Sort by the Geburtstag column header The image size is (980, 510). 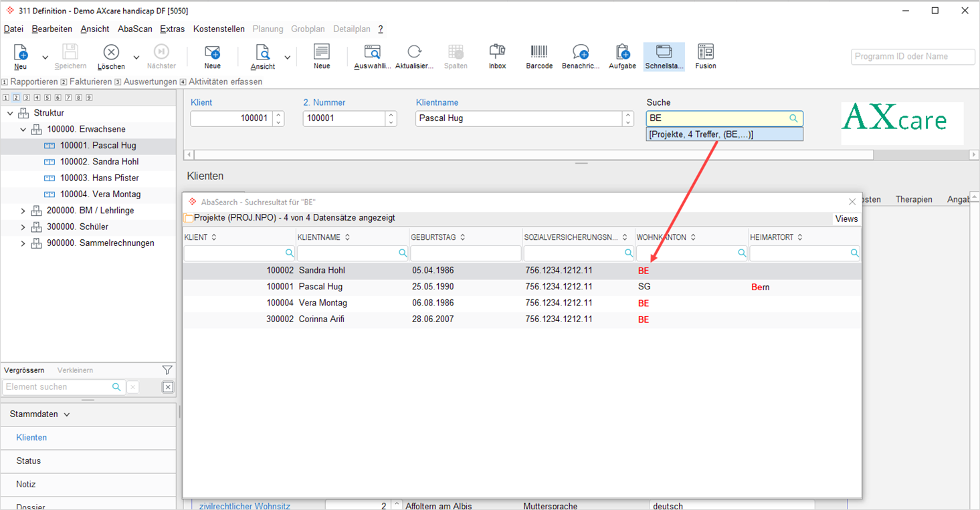pos(438,237)
